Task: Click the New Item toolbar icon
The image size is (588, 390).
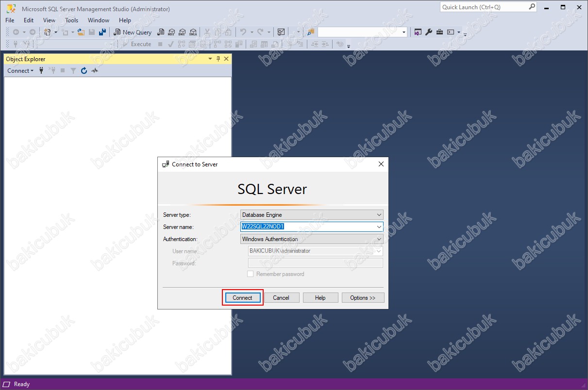Action: coord(47,32)
